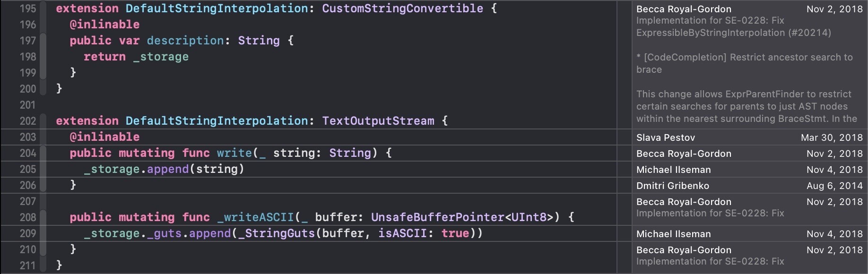This screenshot has height=274, width=868.
Task: Click the Aug 6, 2014 commit date
Action: click(x=834, y=186)
